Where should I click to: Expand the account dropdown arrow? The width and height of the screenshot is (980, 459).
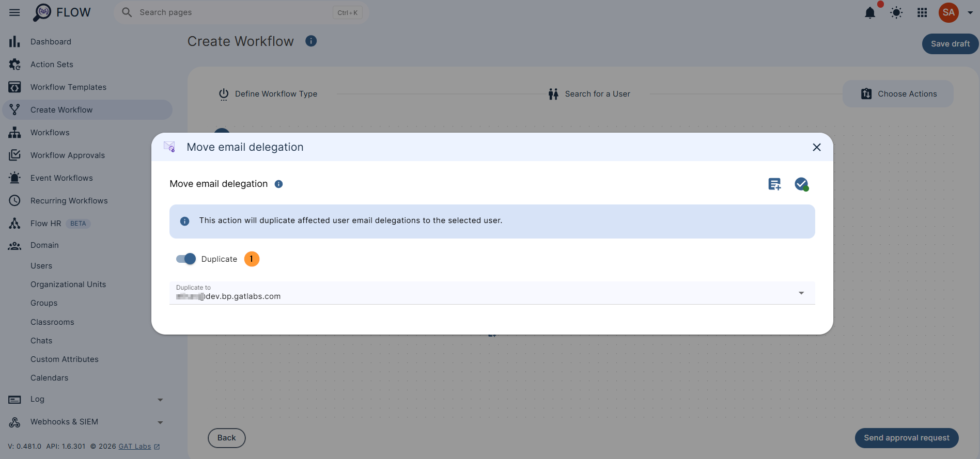click(970, 13)
